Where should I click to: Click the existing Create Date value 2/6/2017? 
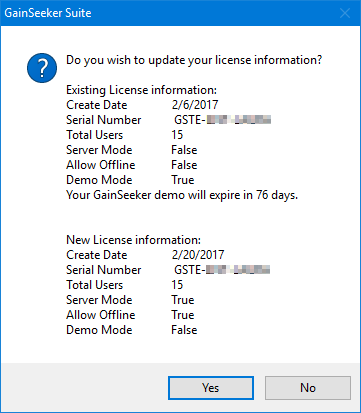(195, 105)
